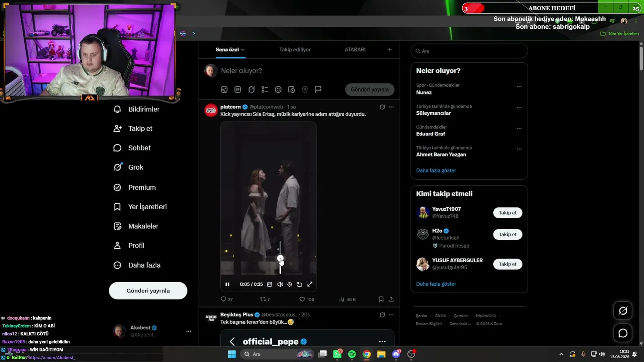Open more options for Ahmet Baran Yazgan trend

click(519, 149)
